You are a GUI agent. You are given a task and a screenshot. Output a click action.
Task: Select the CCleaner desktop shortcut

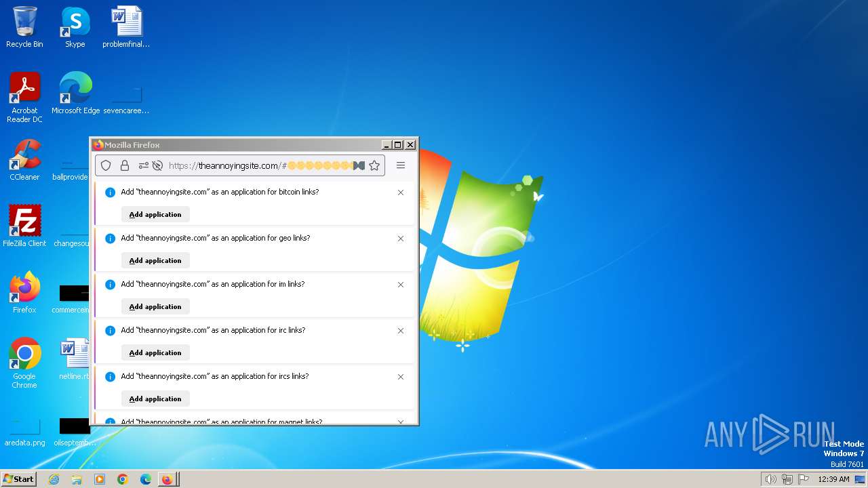(24, 159)
